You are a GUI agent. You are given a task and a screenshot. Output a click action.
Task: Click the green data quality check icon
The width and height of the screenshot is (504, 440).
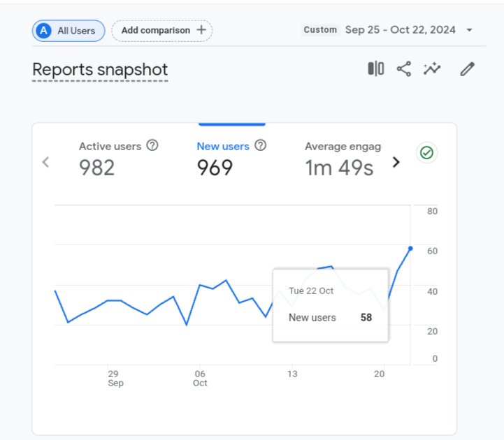(x=426, y=152)
